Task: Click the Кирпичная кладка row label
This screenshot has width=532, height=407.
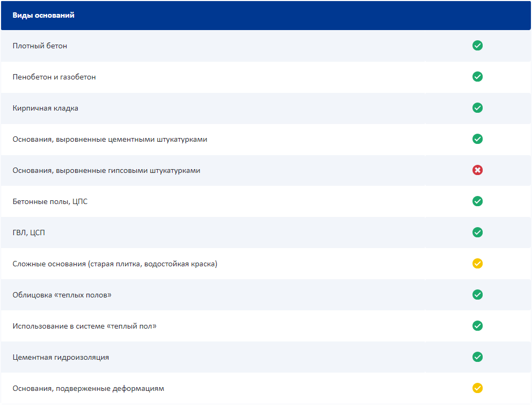Action: pyautogui.click(x=46, y=108)
